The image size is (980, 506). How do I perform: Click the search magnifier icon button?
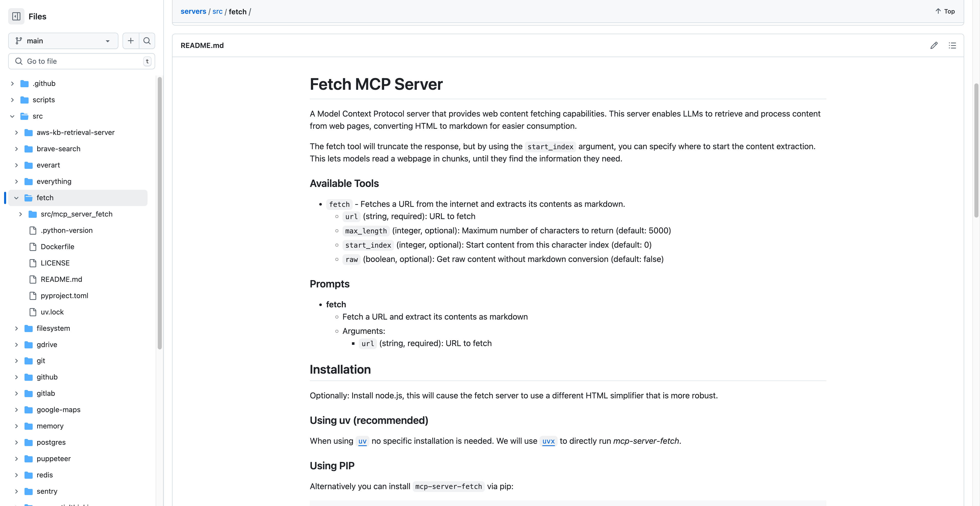point(147,41)
